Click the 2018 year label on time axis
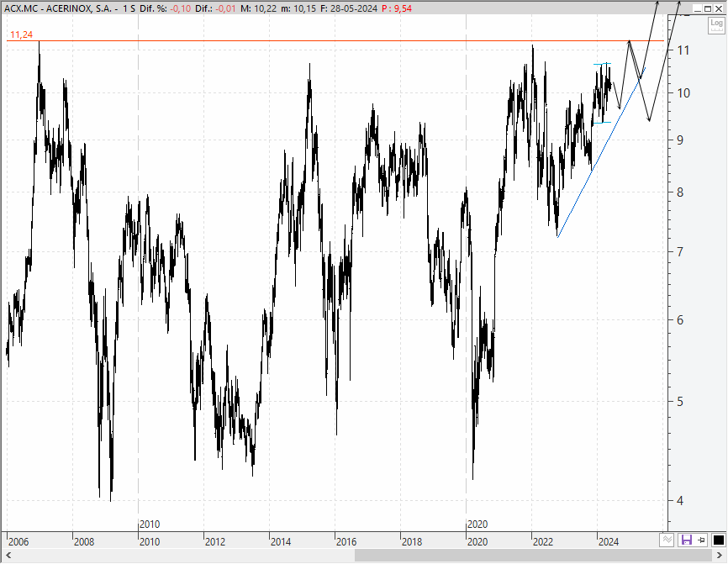Image resolution: width=728 pixels, height=564 pixels. click(412, 541)
